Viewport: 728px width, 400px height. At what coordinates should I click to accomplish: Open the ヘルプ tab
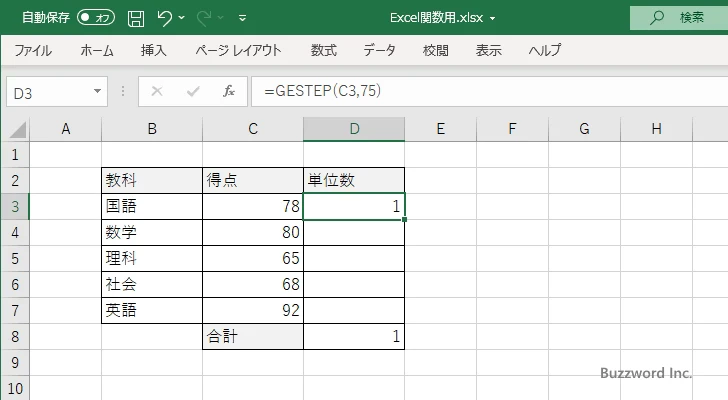[x=545, y=50]
